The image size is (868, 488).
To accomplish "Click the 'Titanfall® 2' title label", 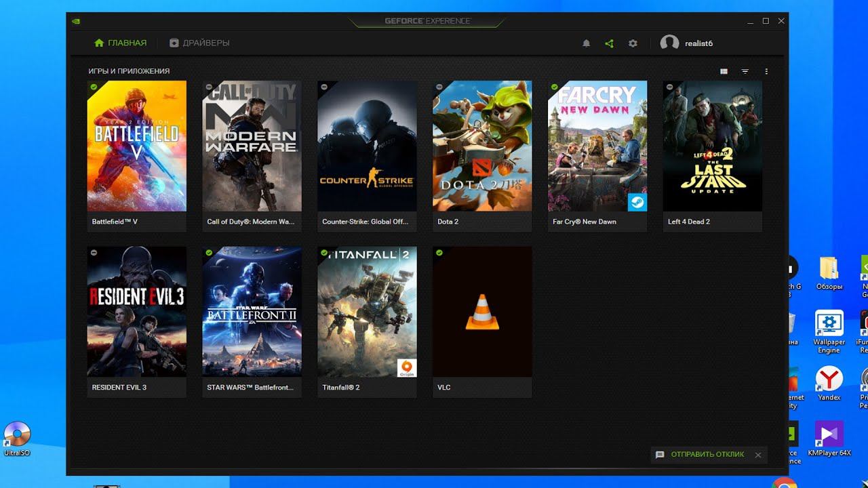I will point(341,388).
